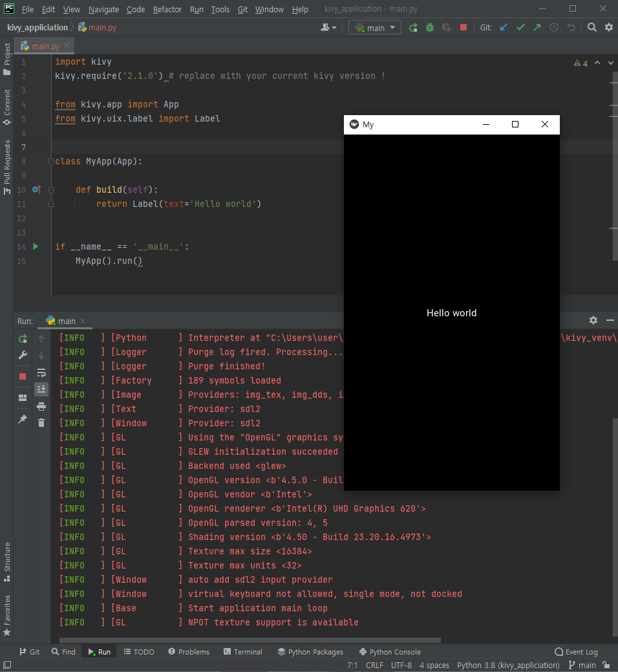Screen dimensions: 618x672
Task: Rollback changes with the undo arrow icon
Action: coord(571,27)
